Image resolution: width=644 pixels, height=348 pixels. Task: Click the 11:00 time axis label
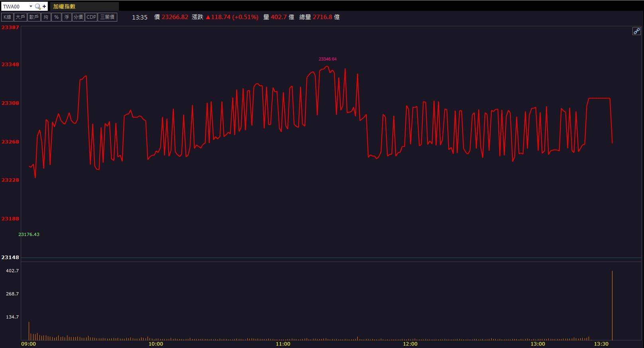[x=283, y=344]
